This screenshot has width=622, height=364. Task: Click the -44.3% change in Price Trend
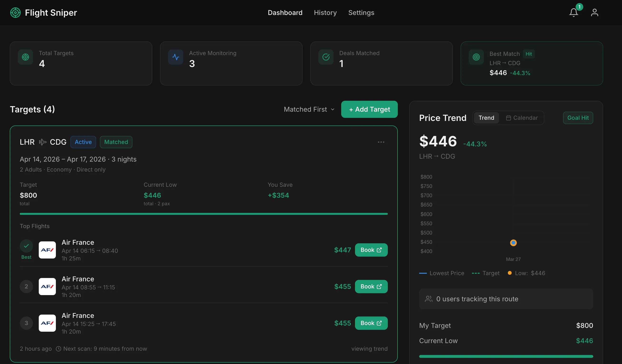pyautogui.click(x=475, y=144)
